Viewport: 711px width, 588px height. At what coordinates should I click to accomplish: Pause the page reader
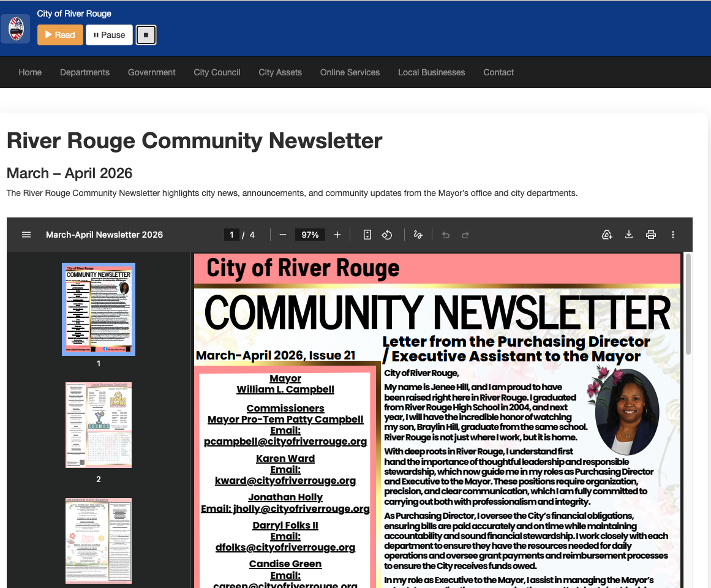pos(108,35)
